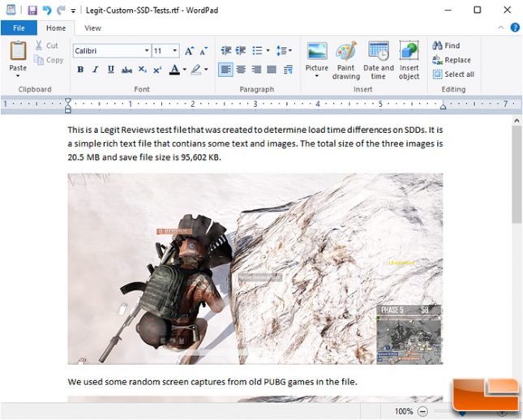
Task: Undo the last action
Action: pos(47,11)
